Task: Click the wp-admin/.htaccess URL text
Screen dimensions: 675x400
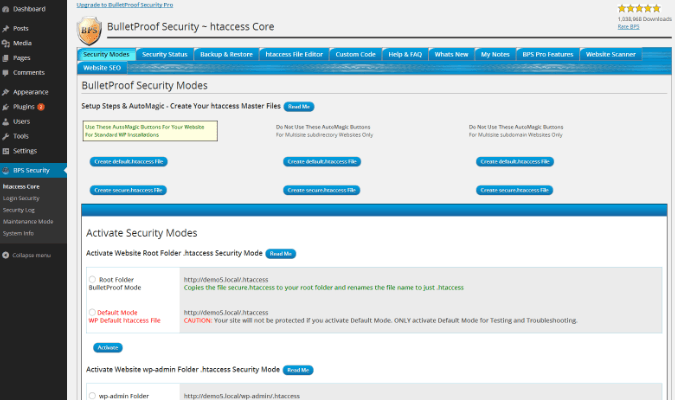Action: 242,396
